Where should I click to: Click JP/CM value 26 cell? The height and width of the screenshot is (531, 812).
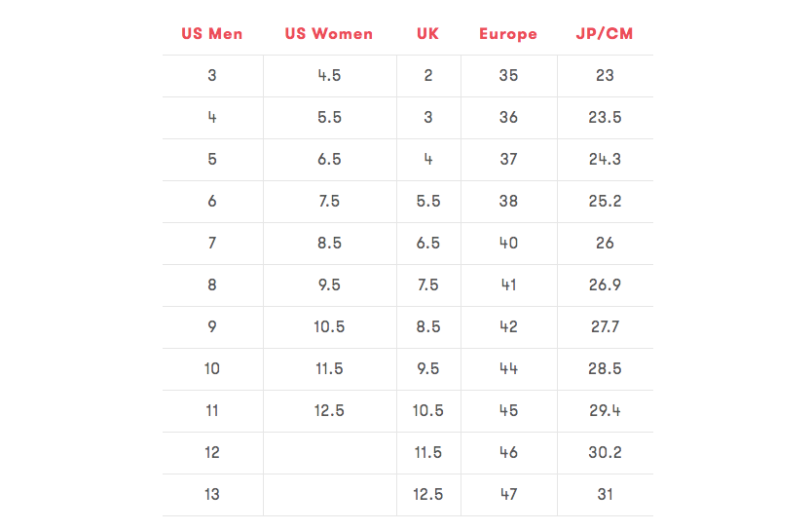(605, 244)
